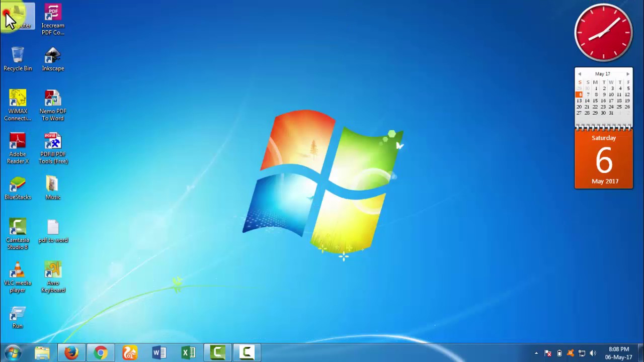This screenshot has width=644, height=362.
Task: Open File Explorer from the taskbar
Action: 42,352
